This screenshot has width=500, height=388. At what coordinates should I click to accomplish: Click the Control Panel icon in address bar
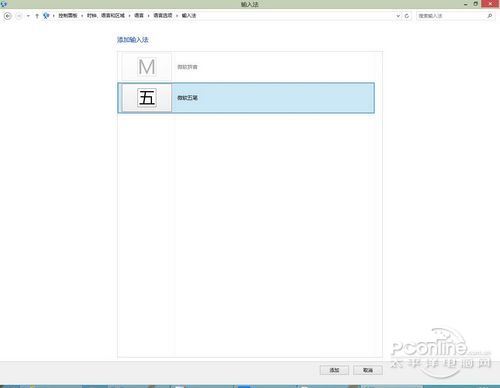point(46,16)
